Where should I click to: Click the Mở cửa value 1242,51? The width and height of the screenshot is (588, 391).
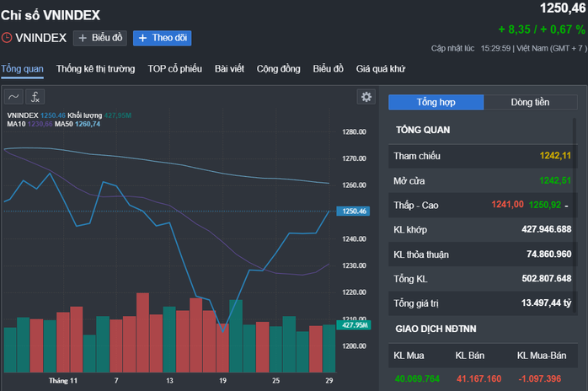coord(555,180)
